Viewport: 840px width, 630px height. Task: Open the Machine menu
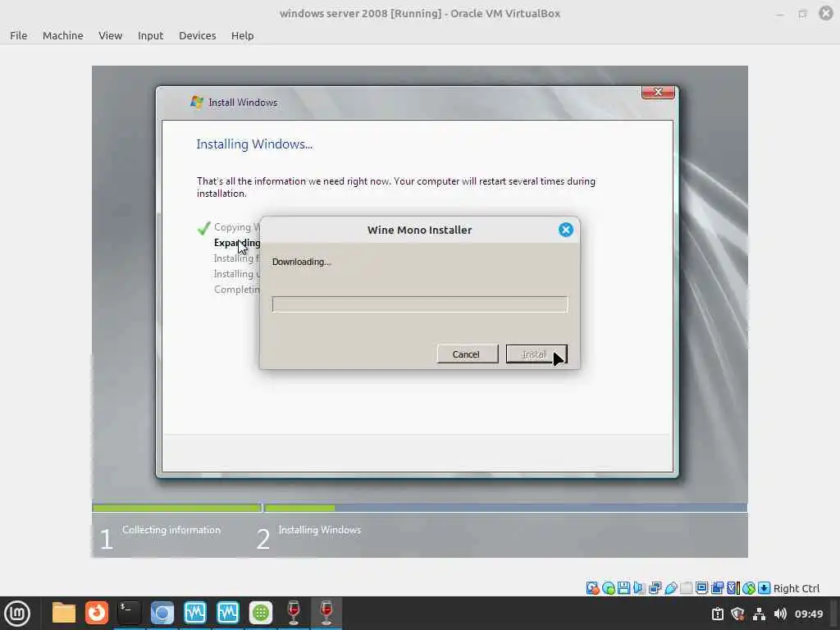[x=62, y=35]
